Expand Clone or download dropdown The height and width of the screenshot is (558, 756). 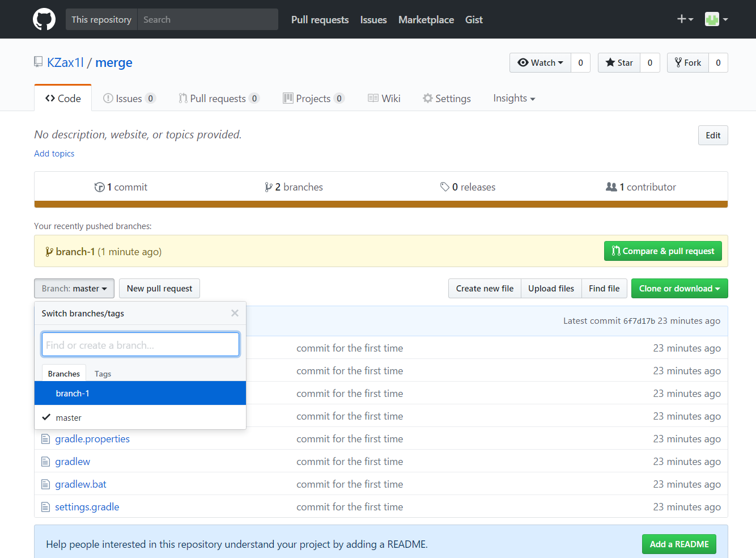(679, 288)
